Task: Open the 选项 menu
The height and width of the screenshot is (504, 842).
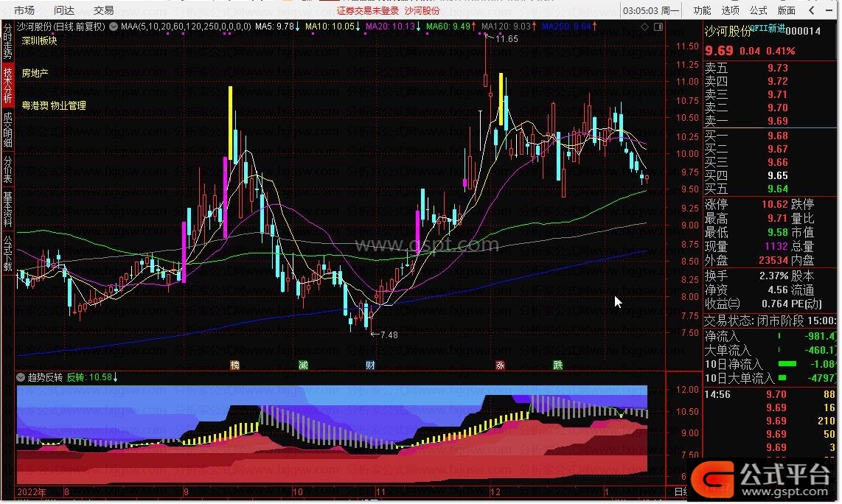Action: tap(731, 10)
